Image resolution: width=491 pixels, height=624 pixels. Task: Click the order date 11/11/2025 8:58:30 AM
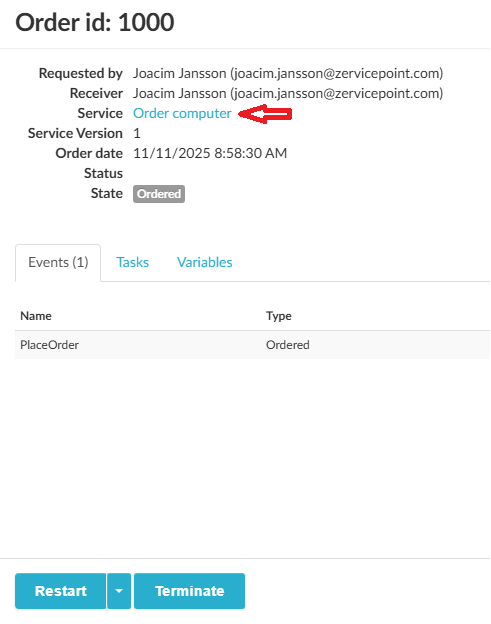(x=210, y=153)
